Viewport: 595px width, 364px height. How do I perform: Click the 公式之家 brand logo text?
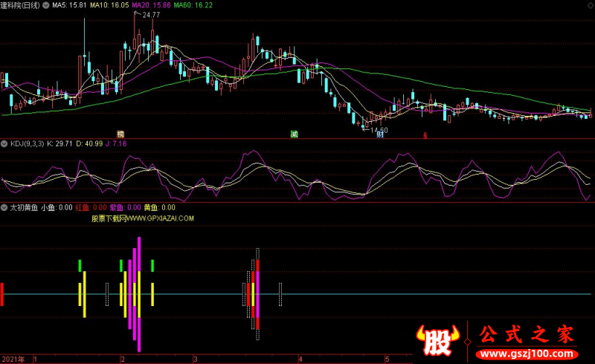click(x=527, y=334)
